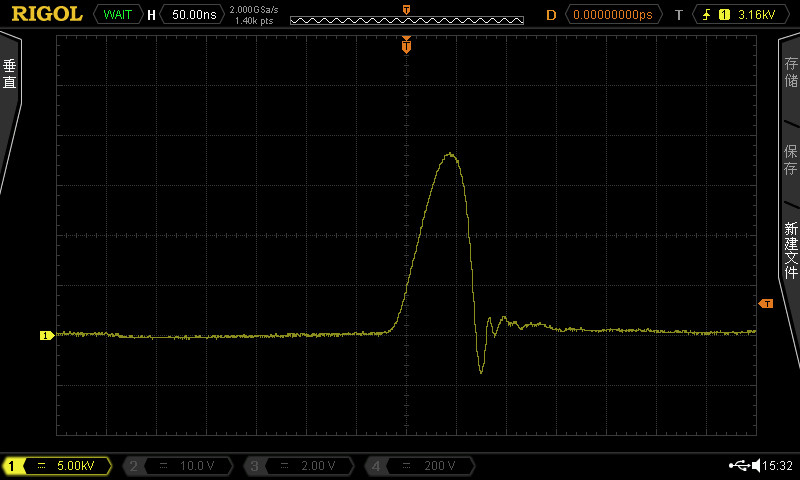Expand the left 垂直 side panel

pos(10,75)
